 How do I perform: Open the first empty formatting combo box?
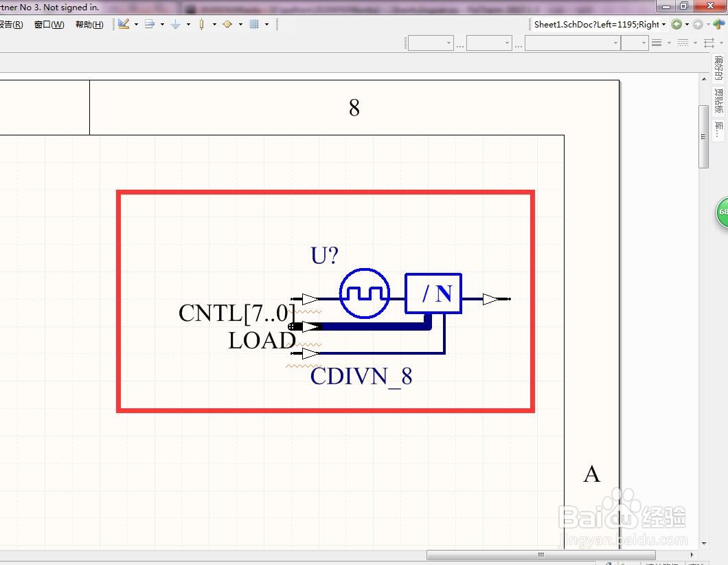point(431,43)
